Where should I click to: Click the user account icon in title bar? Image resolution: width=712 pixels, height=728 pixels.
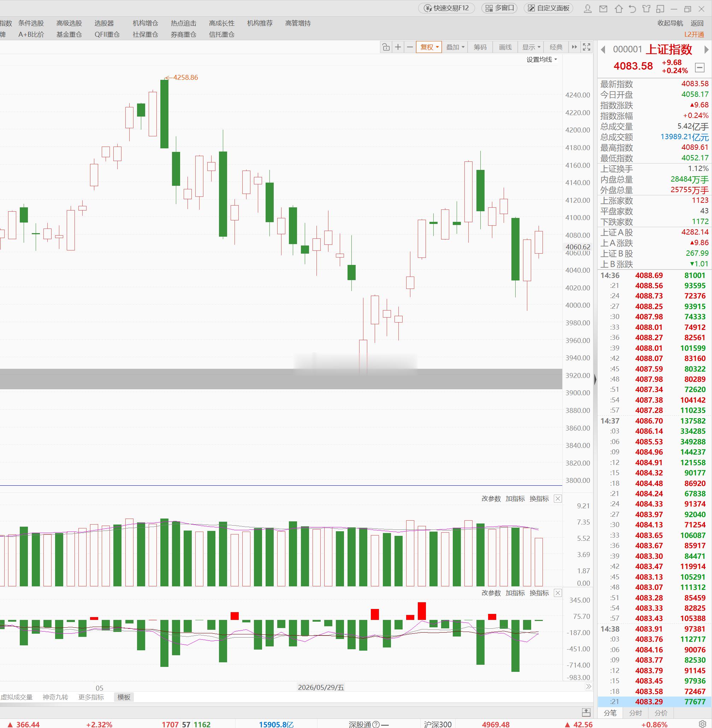[587, 8]
